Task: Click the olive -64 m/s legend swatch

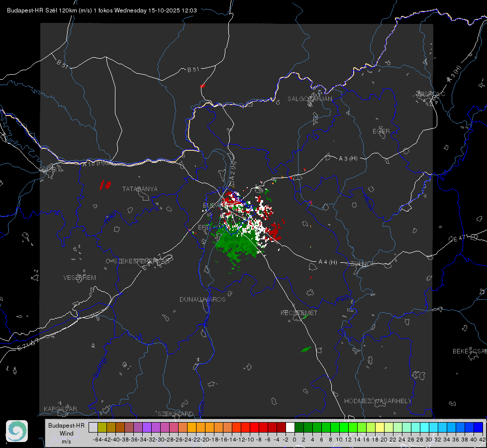Action: point(101,427)
